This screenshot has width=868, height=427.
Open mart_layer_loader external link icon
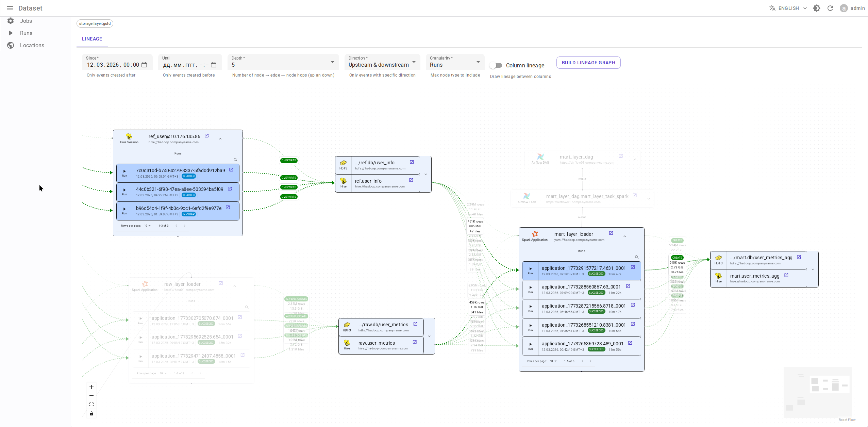pos(611,233)
